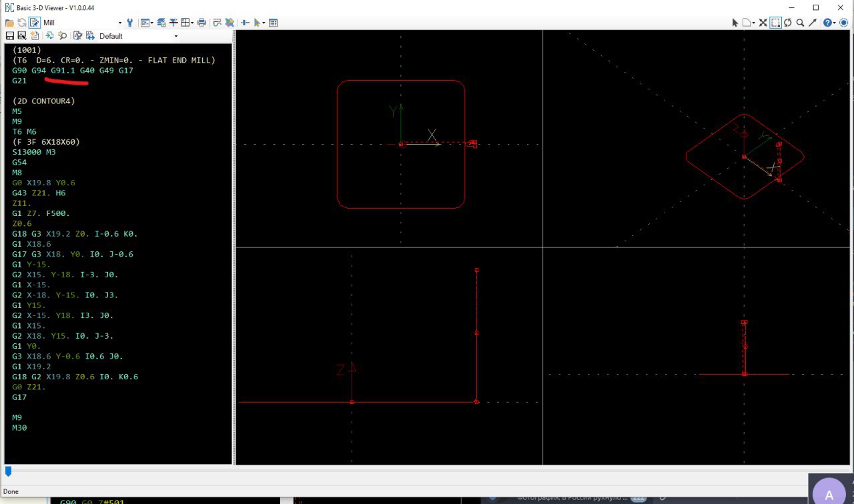Click the line "G18 G3 X19.2 Z0. I-0.6 K0."

click(x=75, y=233)
